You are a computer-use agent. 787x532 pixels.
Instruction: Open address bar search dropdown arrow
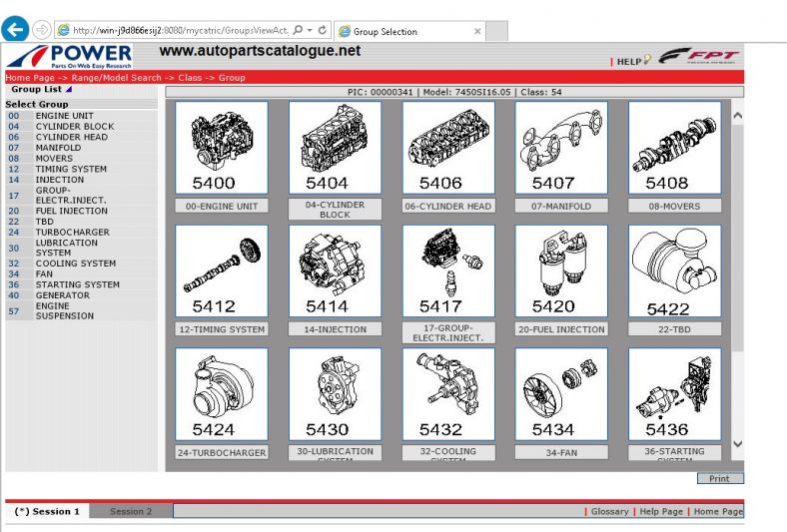click(311, 31)
